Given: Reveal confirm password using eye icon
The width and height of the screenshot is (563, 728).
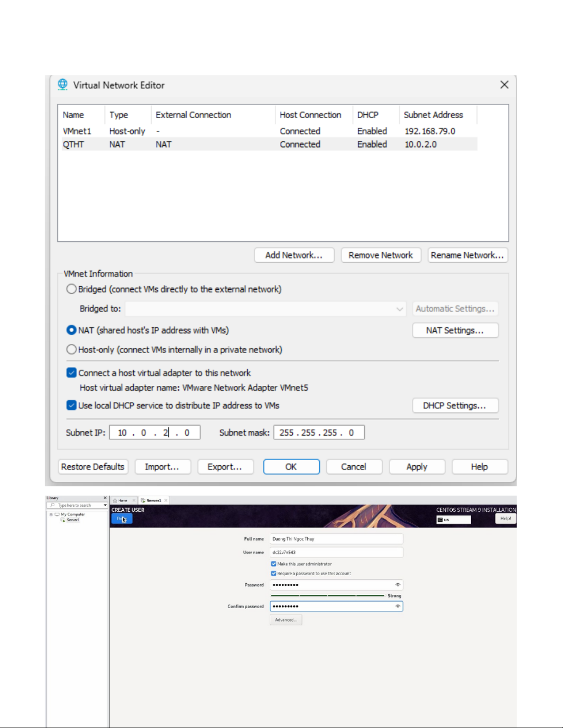Looking at the screenshot, I should tap(398, 606).
